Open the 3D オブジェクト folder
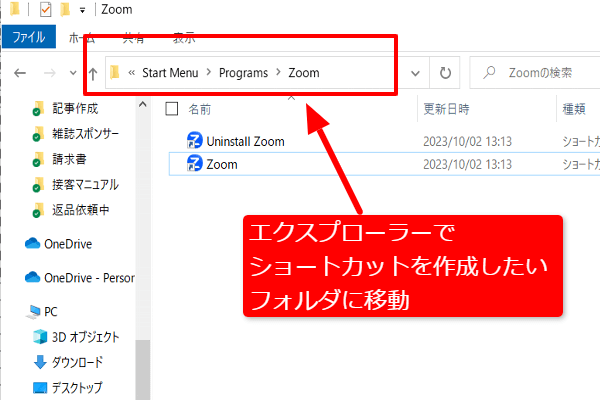The width and height of the screenshot is (600, 400). point(85,336)
